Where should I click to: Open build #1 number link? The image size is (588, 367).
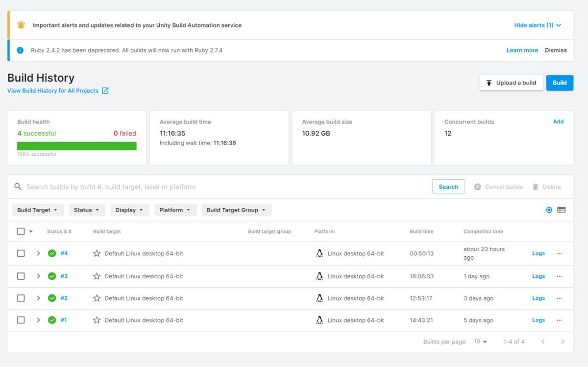64,320
